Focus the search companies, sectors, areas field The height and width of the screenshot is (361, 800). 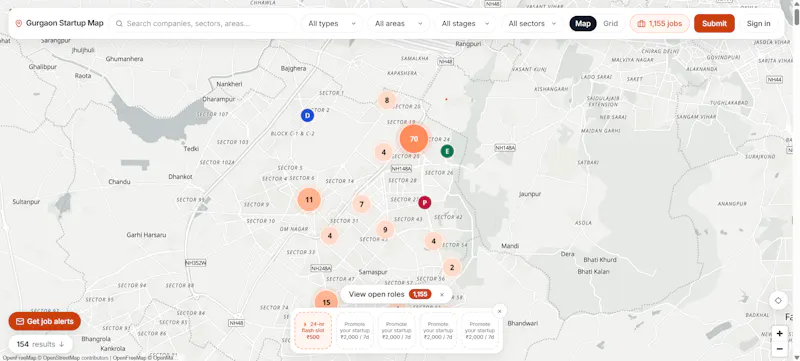(x=203, y=23)
